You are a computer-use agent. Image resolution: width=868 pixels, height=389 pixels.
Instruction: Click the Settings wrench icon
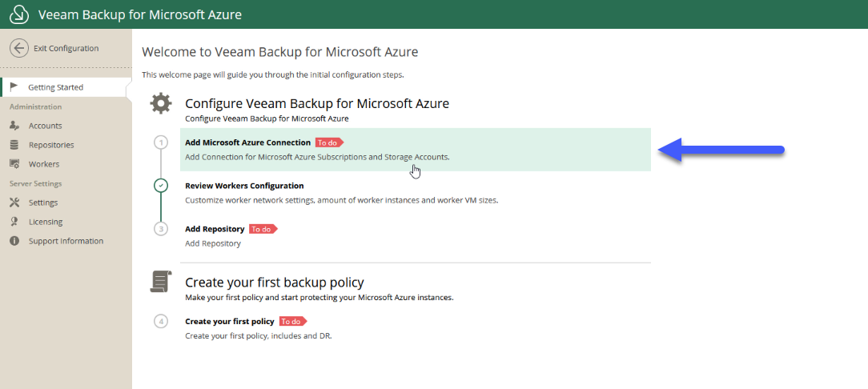tap(14, 203)
